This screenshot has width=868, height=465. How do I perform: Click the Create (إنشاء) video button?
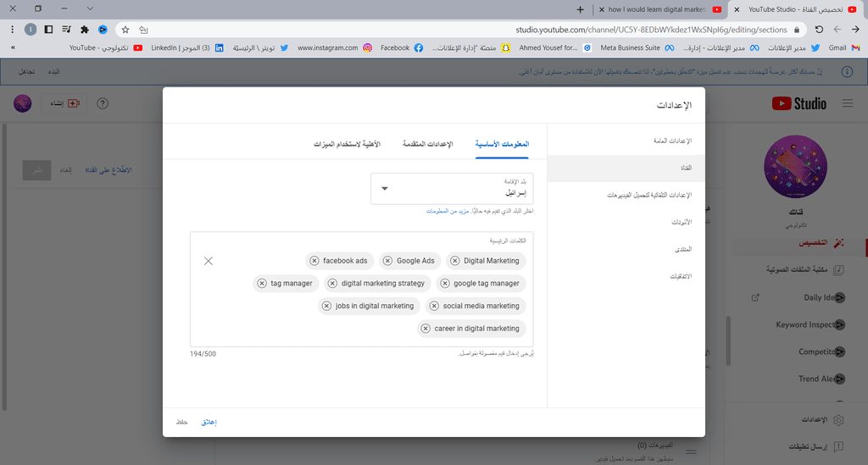point(64,103)
